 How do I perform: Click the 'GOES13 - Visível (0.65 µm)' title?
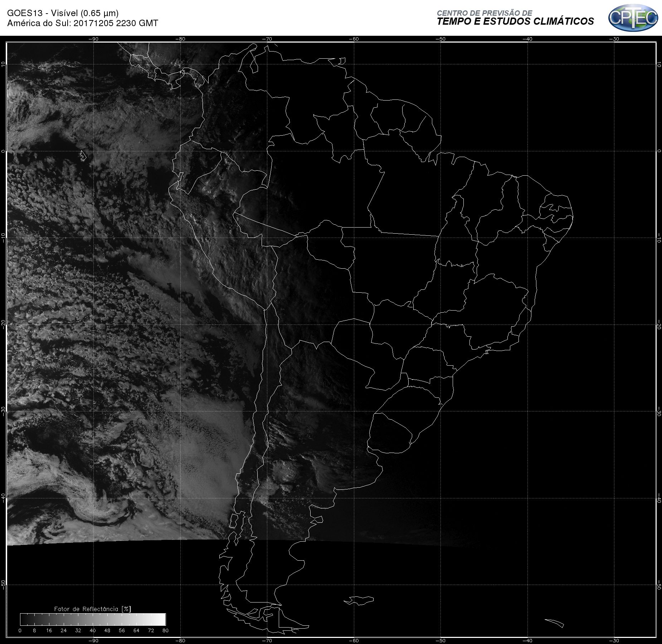[x=63, y=13]
